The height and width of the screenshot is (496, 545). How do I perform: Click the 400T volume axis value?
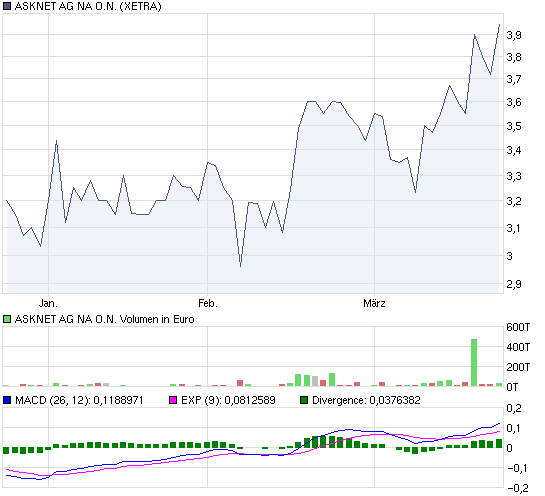[x=518, y=347]
